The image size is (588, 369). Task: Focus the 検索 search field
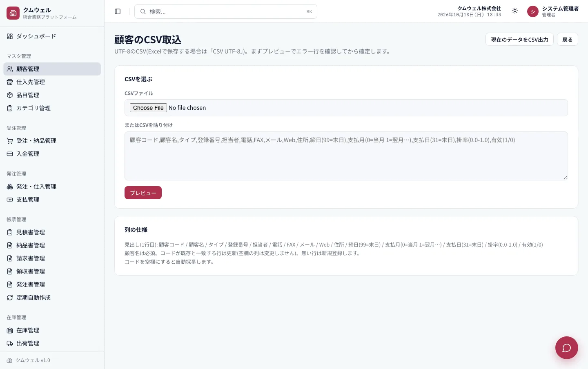(x=226, y=11)
